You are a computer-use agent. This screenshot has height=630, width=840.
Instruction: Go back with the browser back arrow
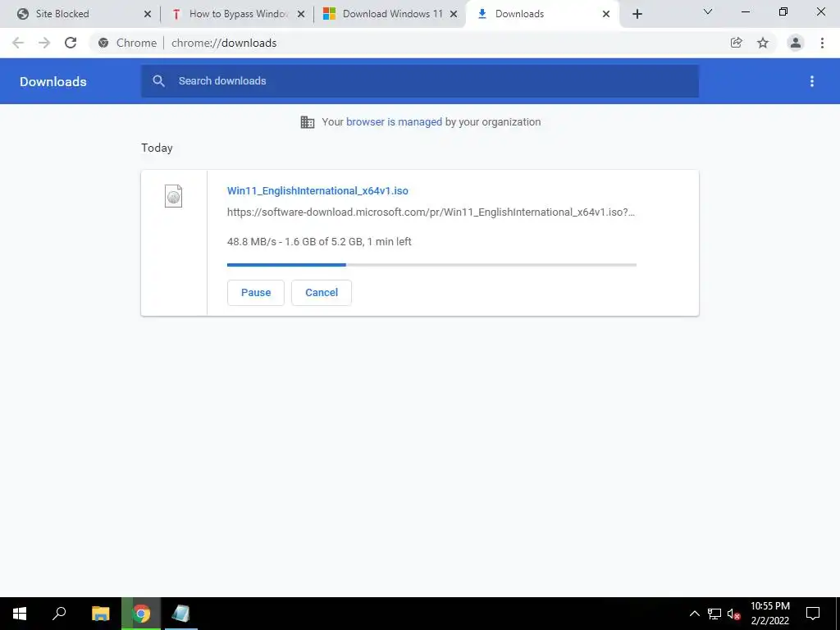coord(18,43)
